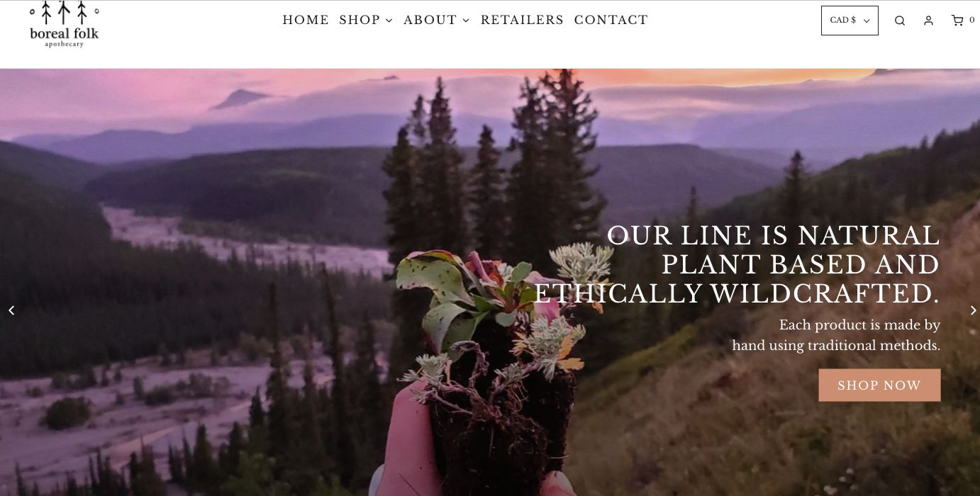Open the account login person icon
Viewport: 980px width, 496px height.
coord(928,21)
